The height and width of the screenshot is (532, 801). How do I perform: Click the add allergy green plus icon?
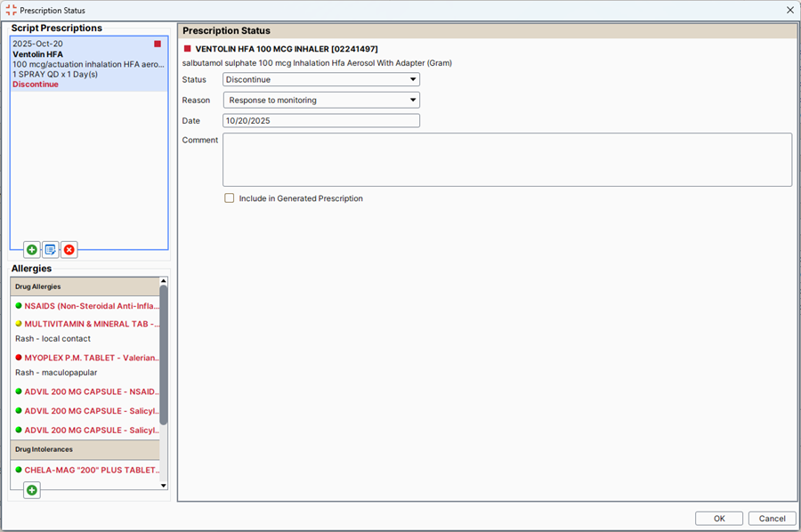pos(32,490)
